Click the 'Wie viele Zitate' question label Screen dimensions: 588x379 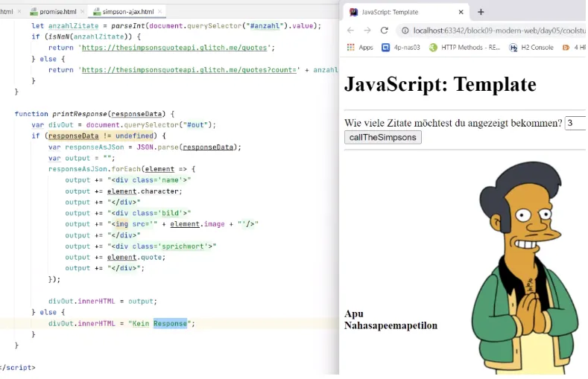tap(453, 123)
